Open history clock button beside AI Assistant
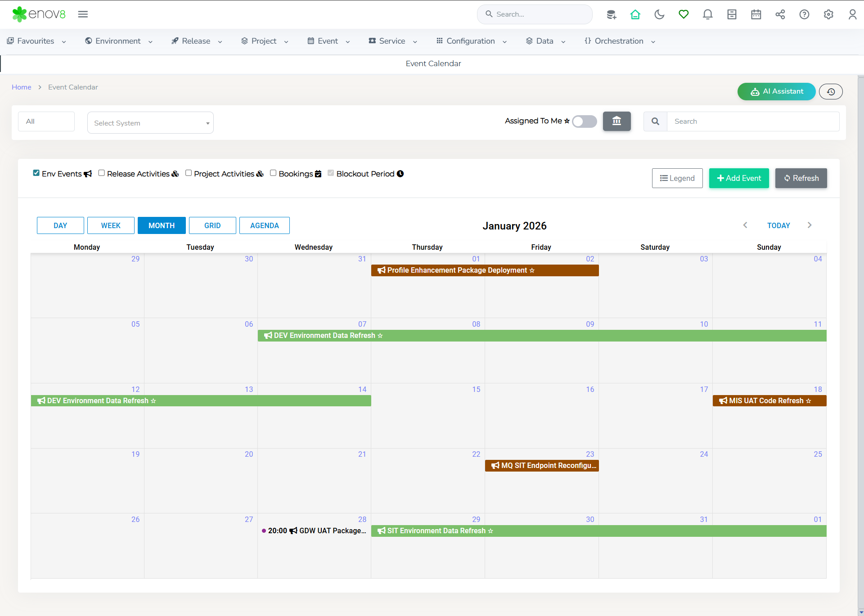The width and height of the screenshot is (864, 616). pyautogui.click(x=830, y=91)
